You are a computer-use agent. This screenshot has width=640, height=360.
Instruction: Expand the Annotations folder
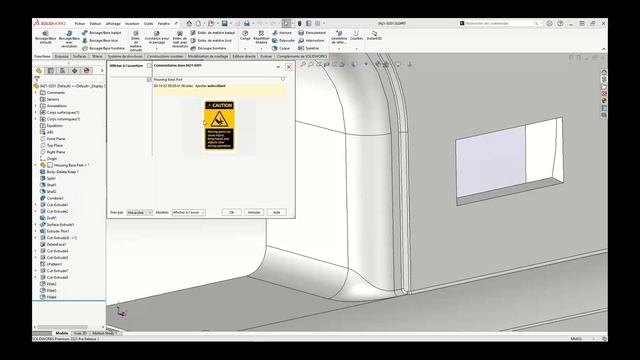[36, 106]
